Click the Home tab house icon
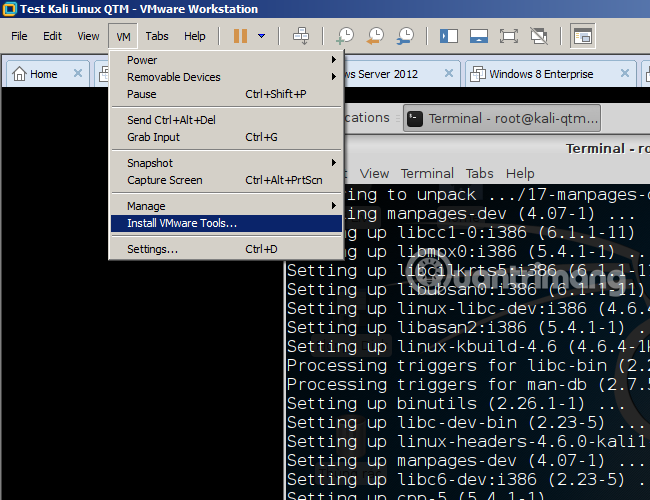Image resolution: width=650 pixels, height=500 pixels. pyautogui.click(x=19, y=74)
